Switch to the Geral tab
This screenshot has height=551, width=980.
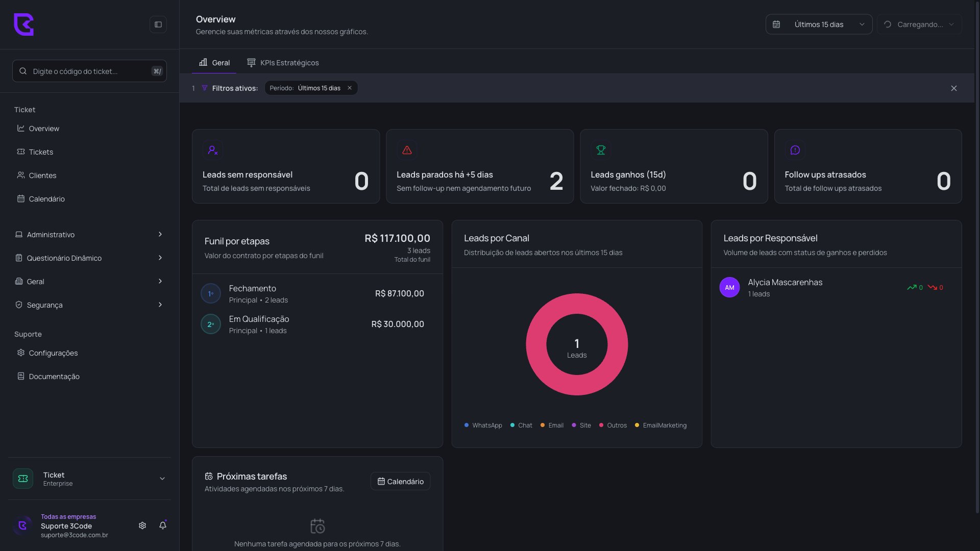214,63
